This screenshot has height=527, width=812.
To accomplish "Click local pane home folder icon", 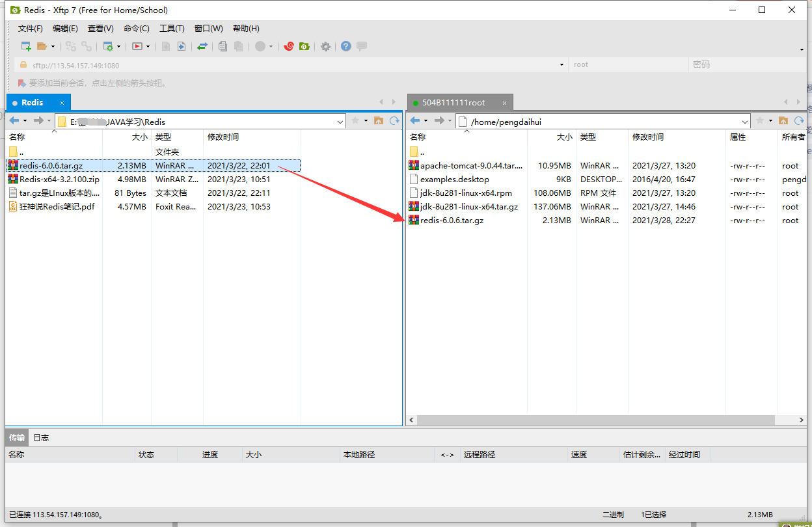I will [x=379, y=121].
